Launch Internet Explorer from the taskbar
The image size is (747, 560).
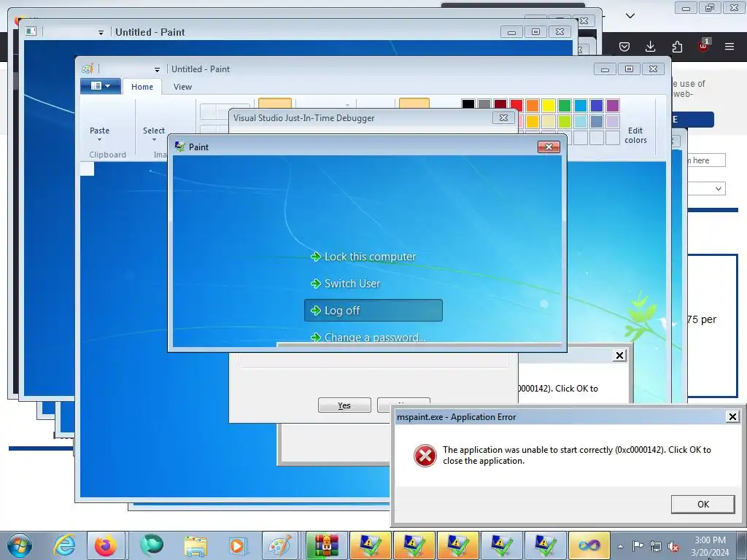pos(63,545)
